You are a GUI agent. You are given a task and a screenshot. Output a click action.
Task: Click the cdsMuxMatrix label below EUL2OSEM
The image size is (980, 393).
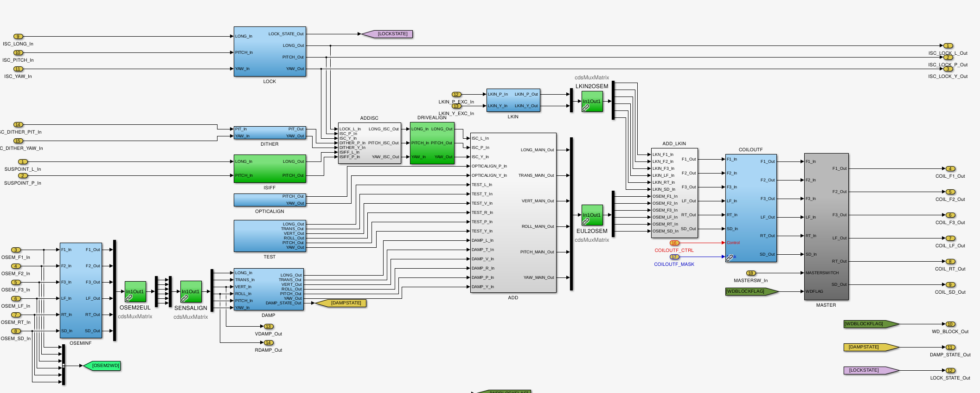(592, 240)
